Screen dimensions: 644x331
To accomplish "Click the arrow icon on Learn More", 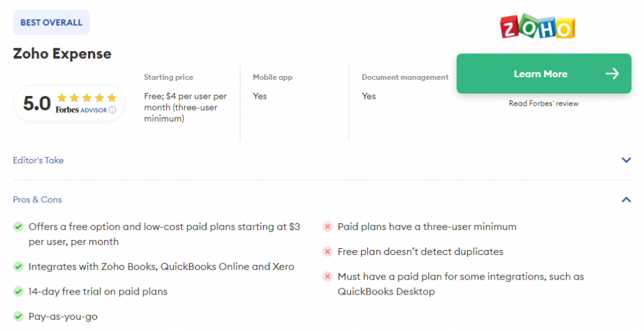I will 612,74.
